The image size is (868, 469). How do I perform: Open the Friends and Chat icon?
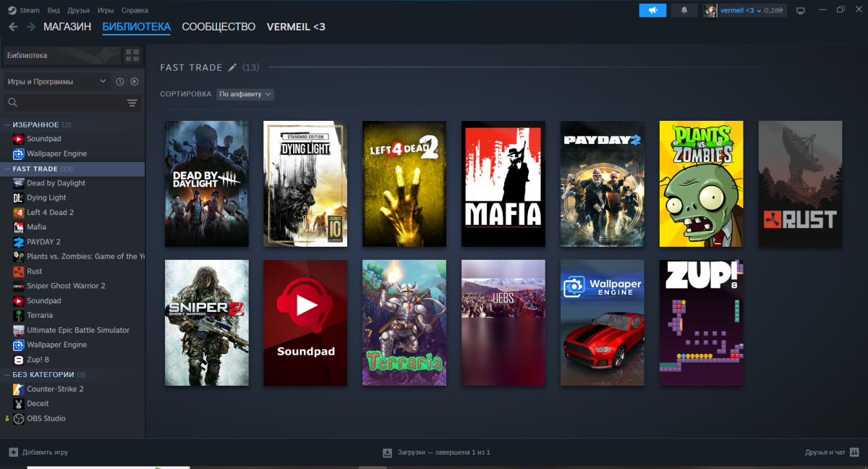(854, 452)
